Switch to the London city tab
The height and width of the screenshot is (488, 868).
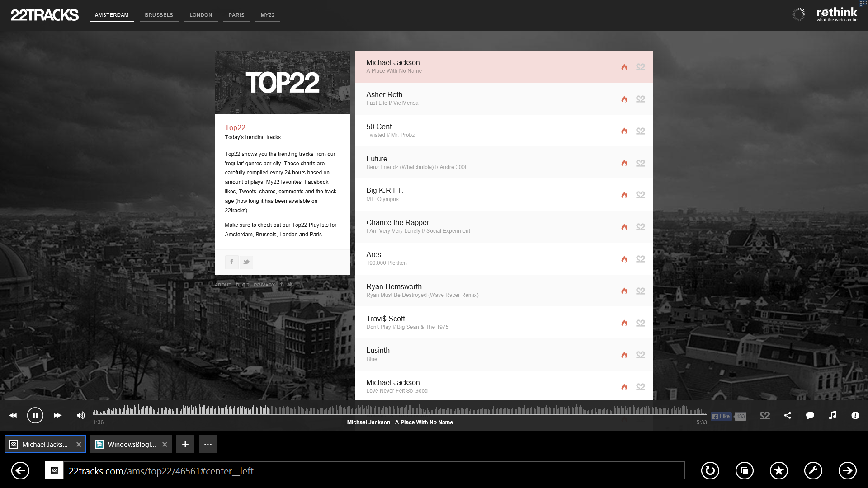(201, 15)
